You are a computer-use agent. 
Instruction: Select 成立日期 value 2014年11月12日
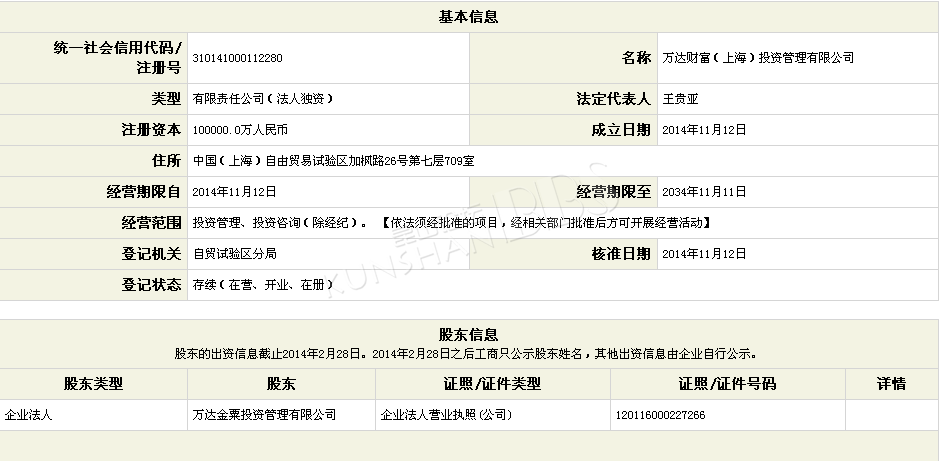[704, 130]
